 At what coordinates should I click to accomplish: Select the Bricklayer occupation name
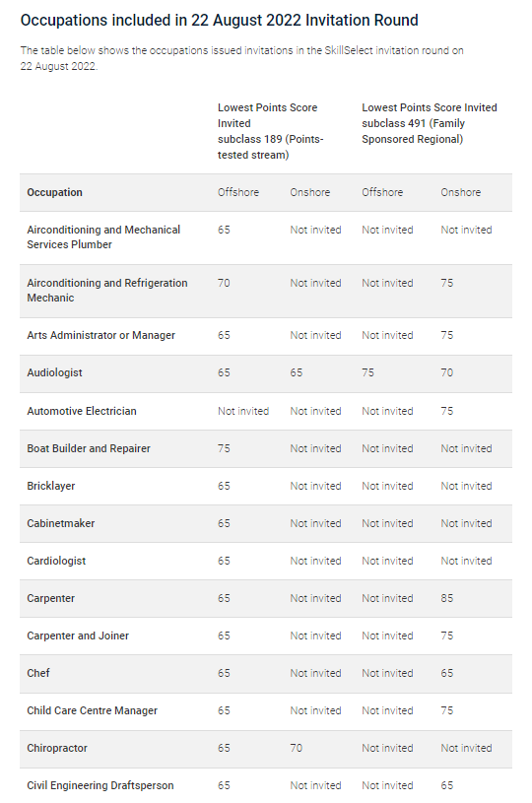[50, 486]
